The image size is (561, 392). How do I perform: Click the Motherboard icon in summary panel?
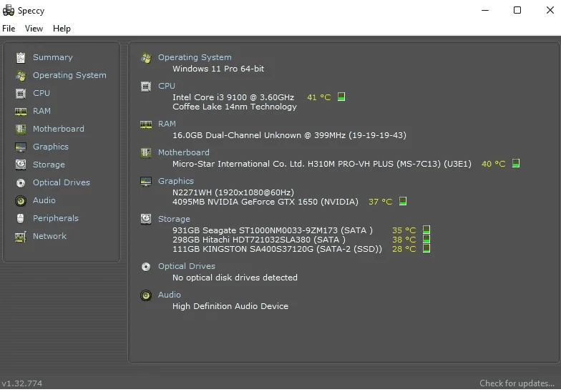[x=146, y=153]
